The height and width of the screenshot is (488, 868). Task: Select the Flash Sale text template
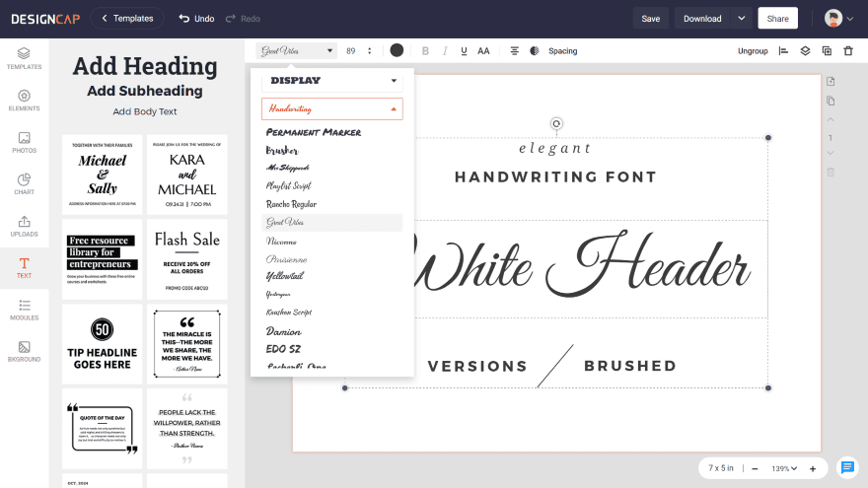(x=186, y=258)
